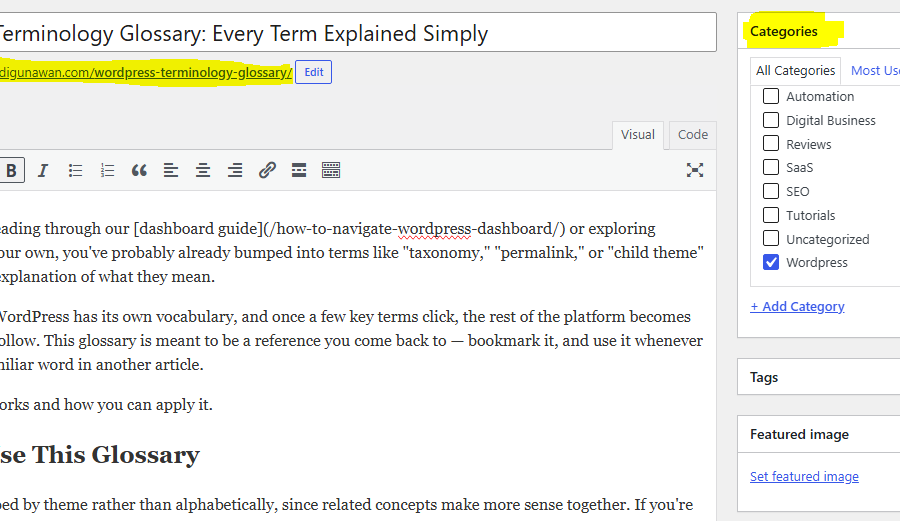
Task: Switch to the Code editor tab
Action: coord(693,135)
